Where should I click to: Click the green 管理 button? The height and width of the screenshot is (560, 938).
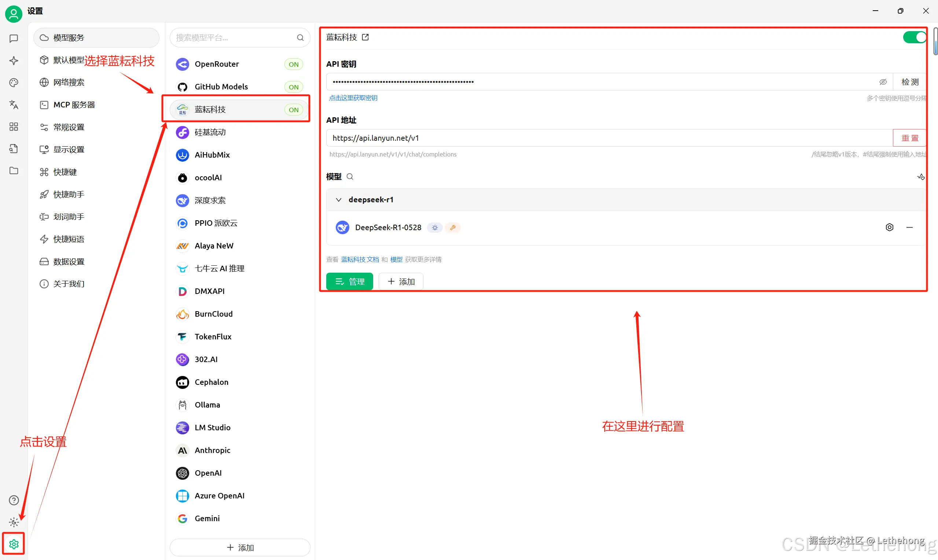[349, 281]
